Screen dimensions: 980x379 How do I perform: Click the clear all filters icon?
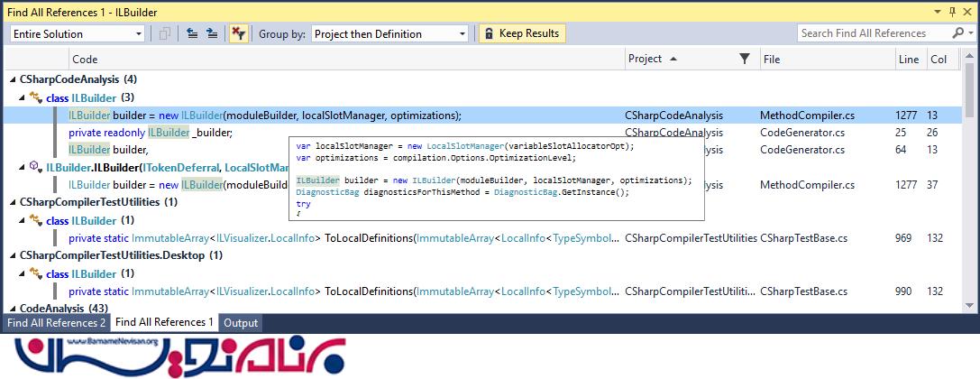[238, 33]
